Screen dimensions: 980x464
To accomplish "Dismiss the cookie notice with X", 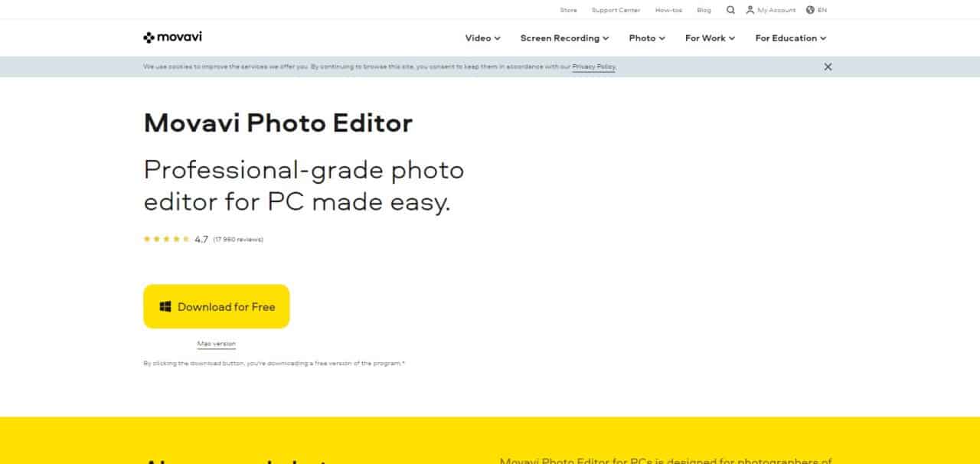I will click(828, 67).
